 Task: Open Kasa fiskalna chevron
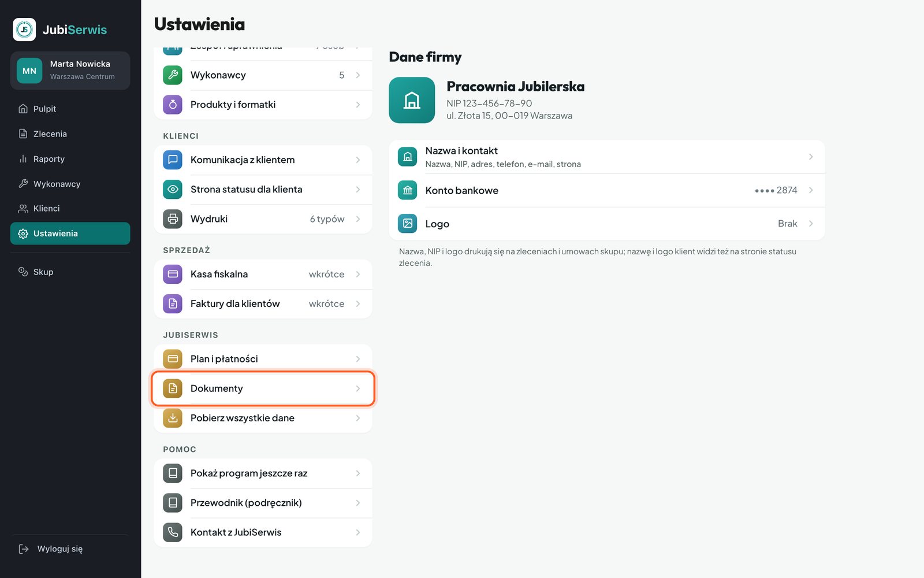click(x=358, y=274)
